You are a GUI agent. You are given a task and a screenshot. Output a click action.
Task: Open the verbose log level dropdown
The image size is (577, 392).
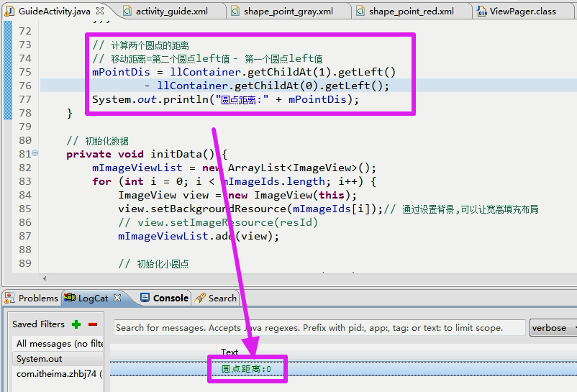click(x=553, y=328)
